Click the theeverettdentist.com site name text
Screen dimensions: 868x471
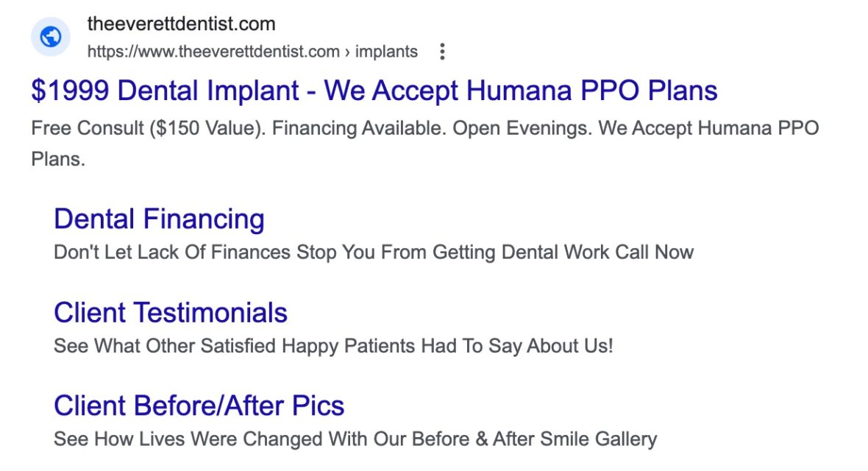coord(181,24)
